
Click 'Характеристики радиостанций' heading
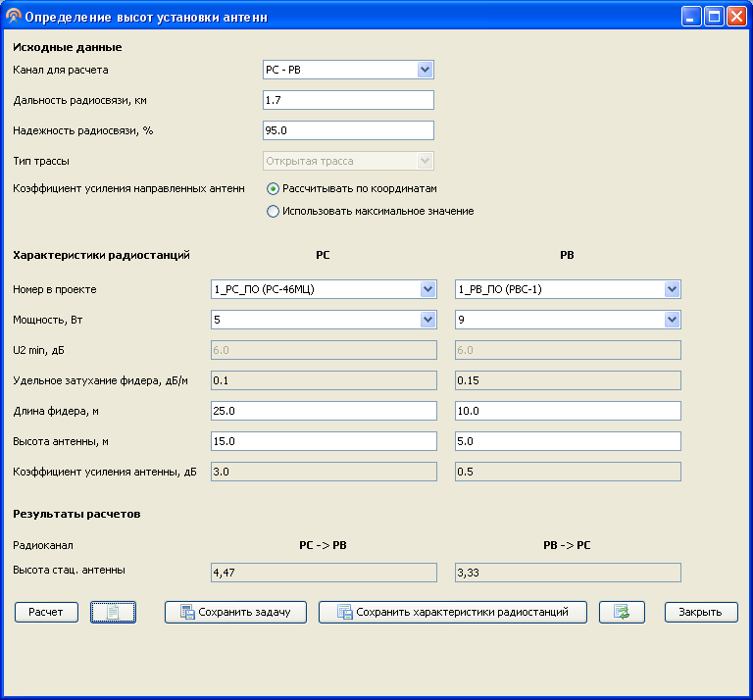pyautogui.click(x=101, y=255)
